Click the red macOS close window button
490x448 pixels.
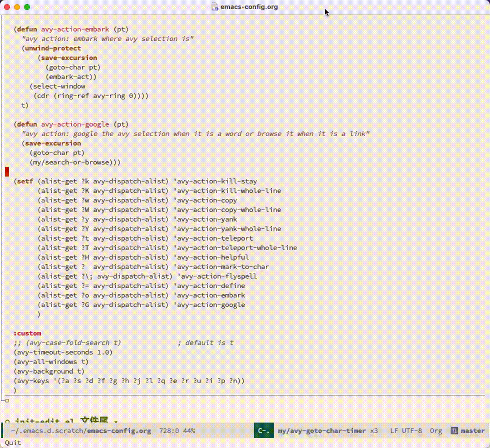coord(7,7)
